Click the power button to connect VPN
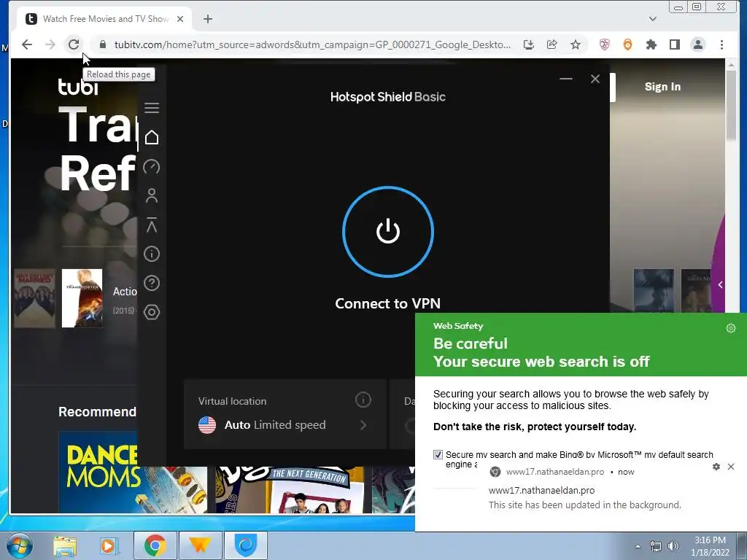Screen dimensions: 747x560 (388, 231)
